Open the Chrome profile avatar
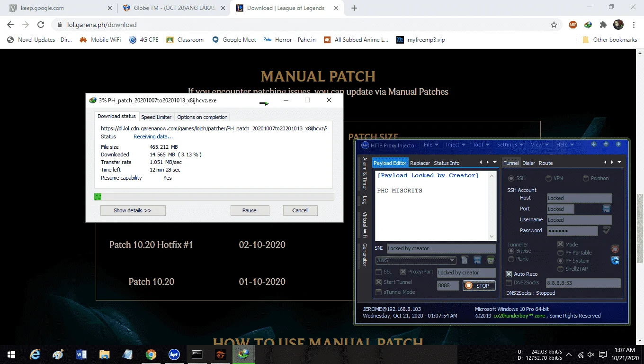This screenshot has width=644, height=364. pos(618,25)
